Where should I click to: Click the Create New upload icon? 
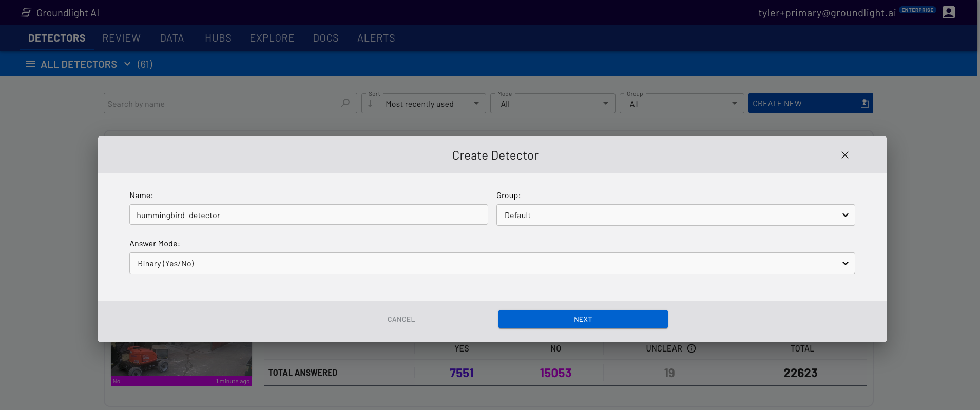(x=865, y=103)
